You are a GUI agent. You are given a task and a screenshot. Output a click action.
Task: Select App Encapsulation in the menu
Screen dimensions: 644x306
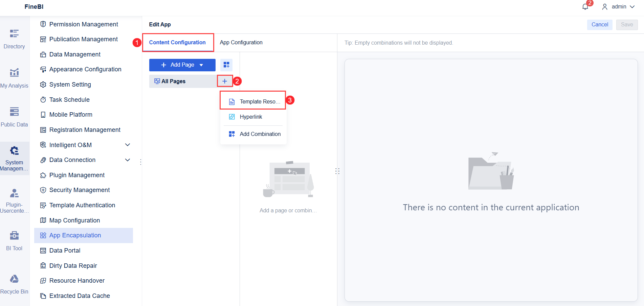coord(84,235)
